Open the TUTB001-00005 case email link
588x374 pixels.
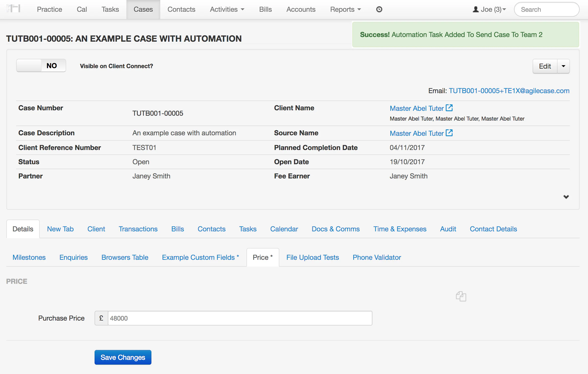509,90
